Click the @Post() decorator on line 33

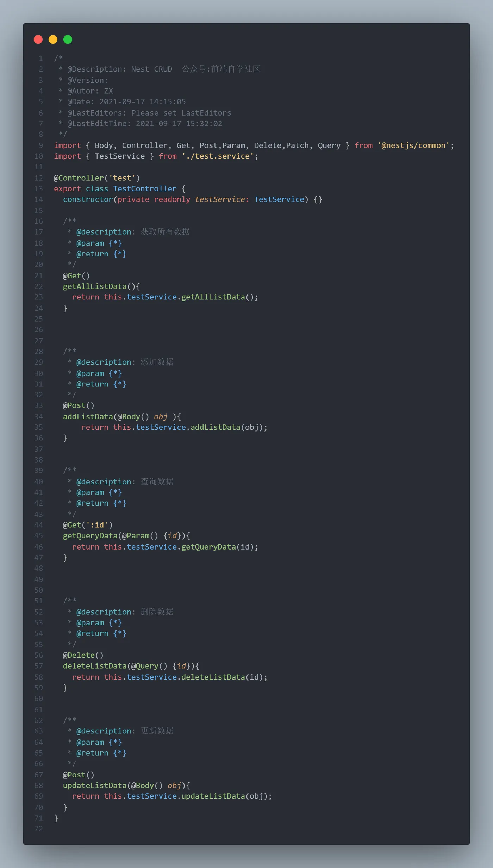tap(79, 405)
